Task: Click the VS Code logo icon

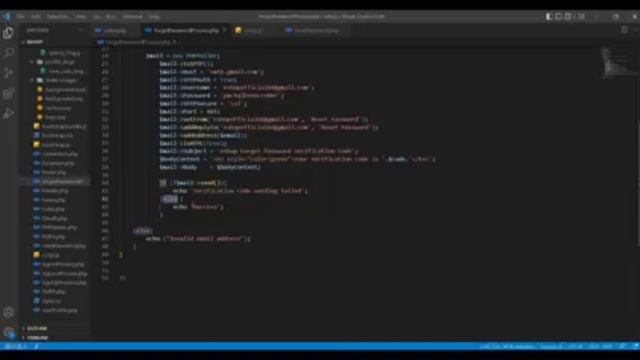Action: [x=7, y=16]
